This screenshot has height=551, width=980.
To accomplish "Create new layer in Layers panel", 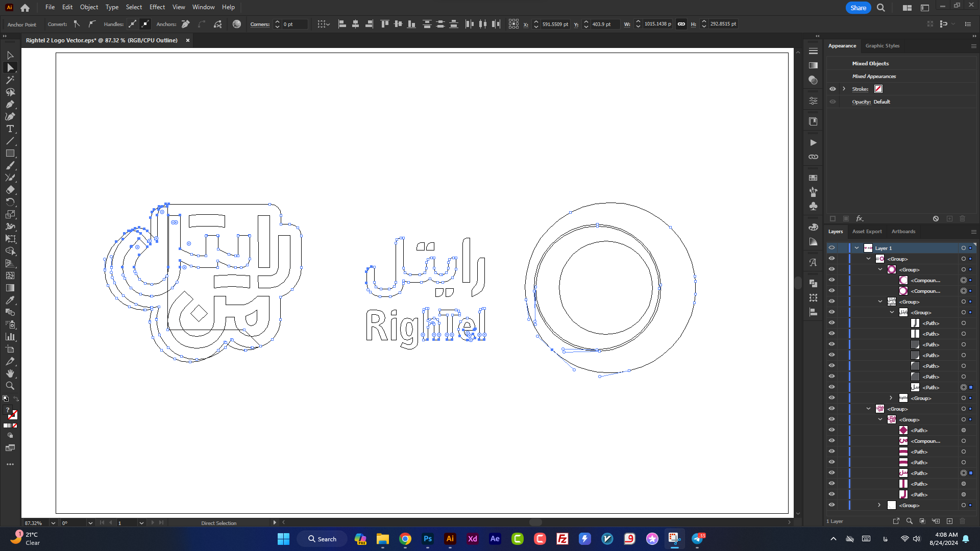I will click(949, 521).
